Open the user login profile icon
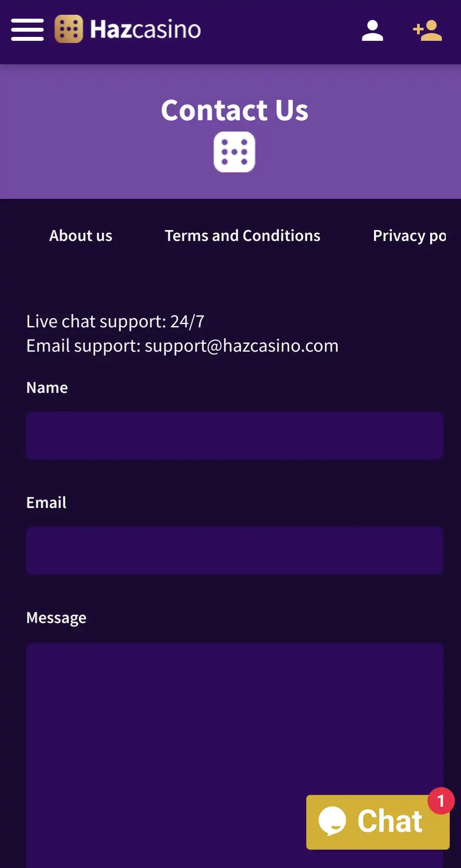The height and width of the screenshot is (868, 461). tap(372, 30)
